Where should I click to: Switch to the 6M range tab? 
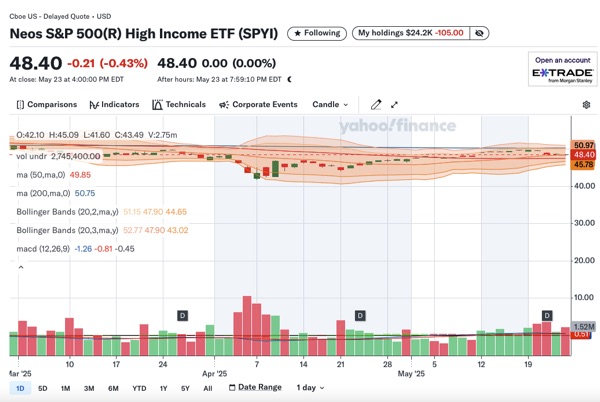(x=113, y=388)
